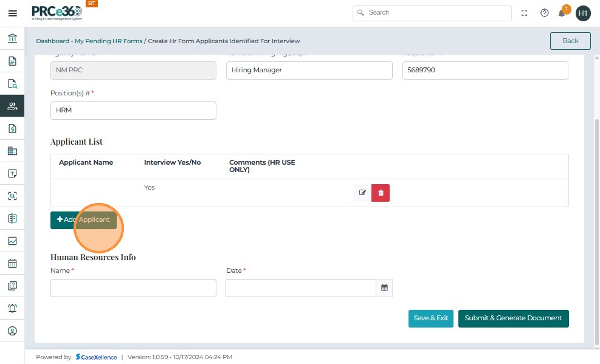
Task: Open the hamburger navigation menu
Action: [12, 13]
